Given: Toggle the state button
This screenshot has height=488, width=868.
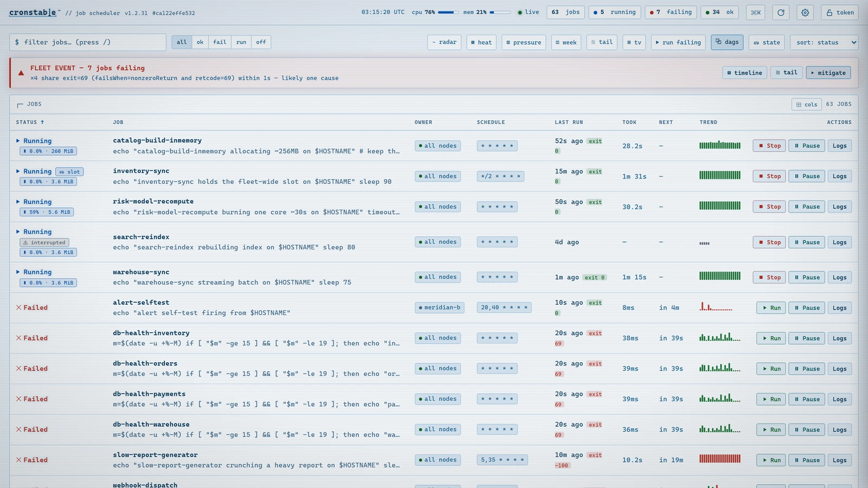Looking at the screenshot, I should [x=767, y=42].
